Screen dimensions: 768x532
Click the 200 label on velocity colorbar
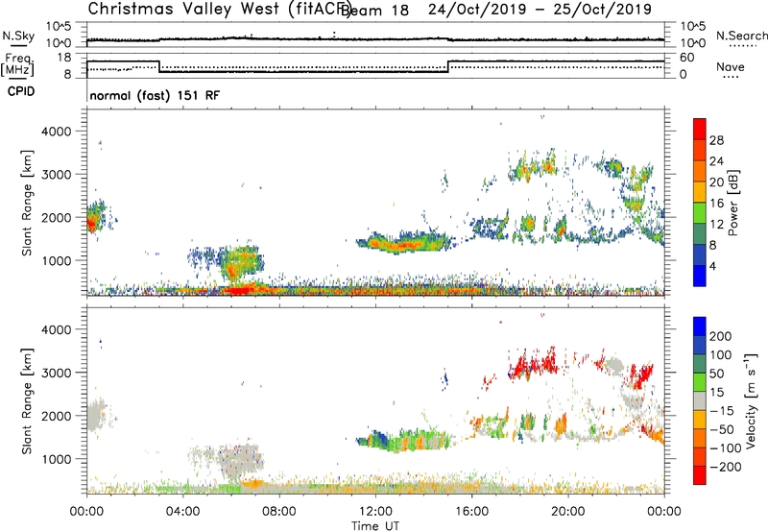721,336
